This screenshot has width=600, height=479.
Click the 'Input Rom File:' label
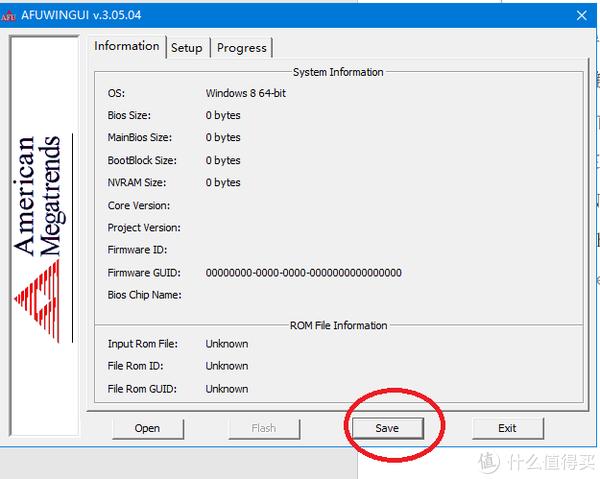coord(143,344)
